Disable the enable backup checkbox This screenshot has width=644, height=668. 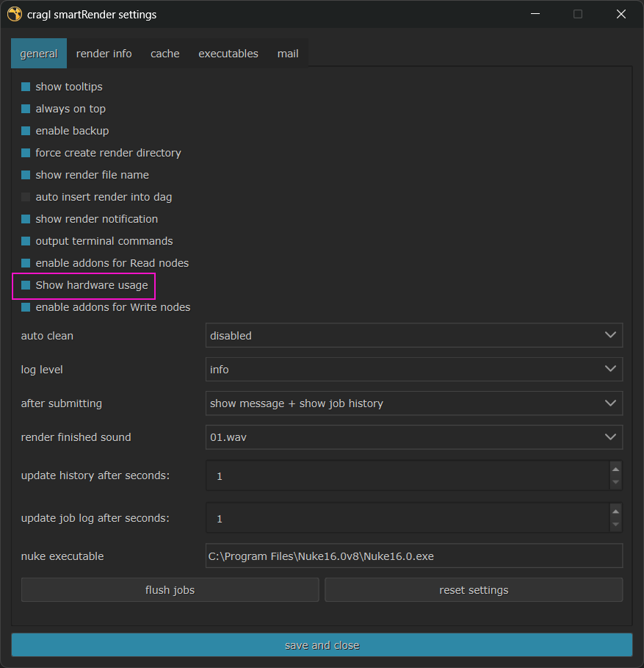point(26,131)
